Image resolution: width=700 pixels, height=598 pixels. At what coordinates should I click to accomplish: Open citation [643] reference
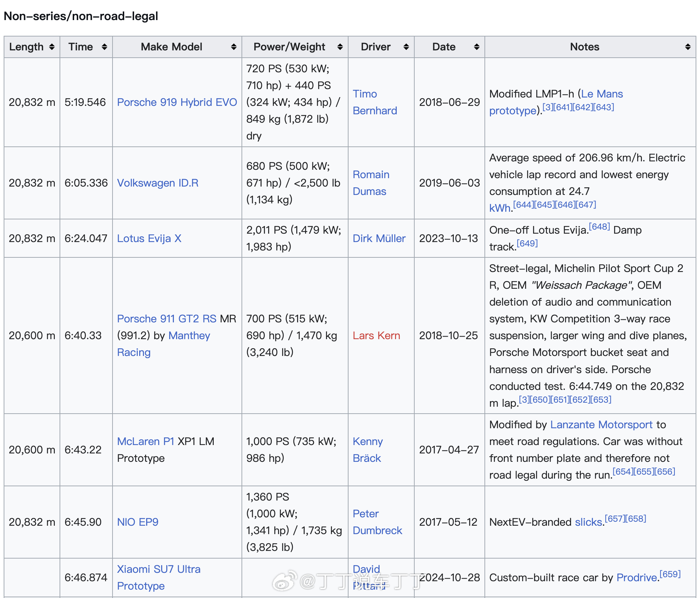604,107
